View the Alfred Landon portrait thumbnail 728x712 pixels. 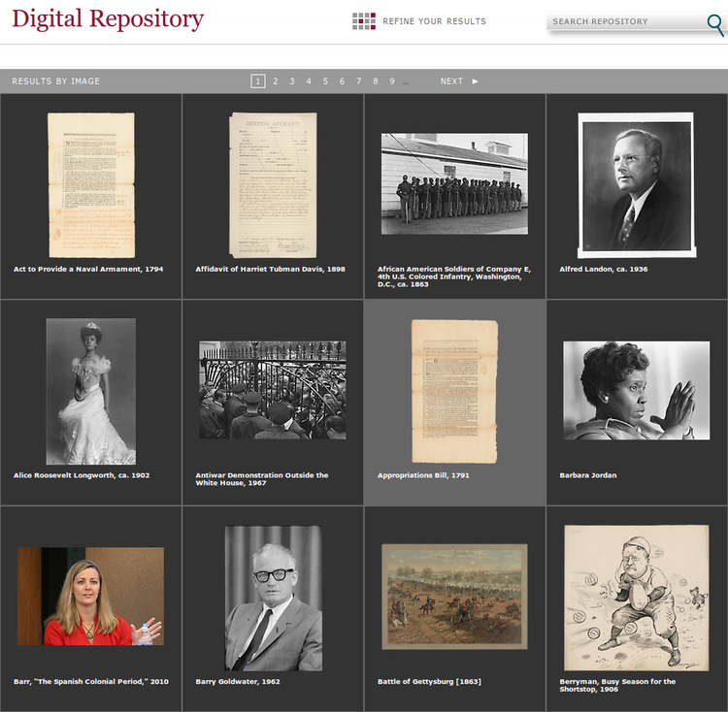[x=636, y=186]
